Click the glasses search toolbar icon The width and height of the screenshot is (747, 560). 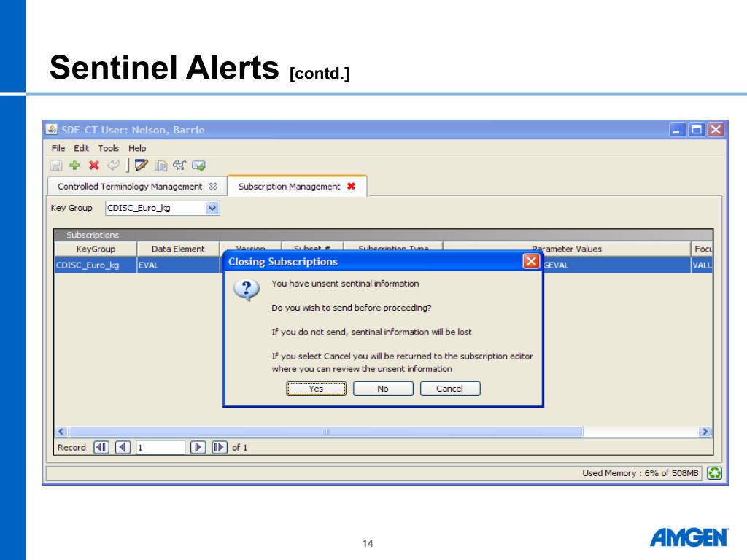pyautogui.click(x=179, y=166)
